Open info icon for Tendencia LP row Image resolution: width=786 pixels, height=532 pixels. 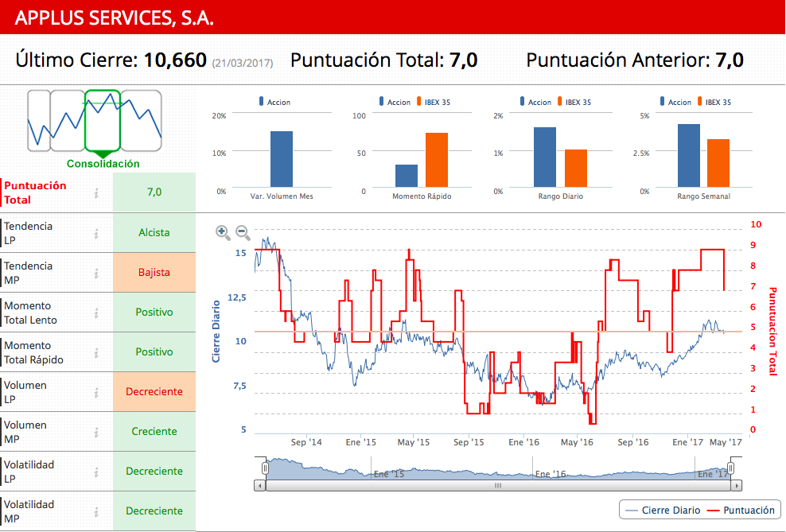[96, 234]
